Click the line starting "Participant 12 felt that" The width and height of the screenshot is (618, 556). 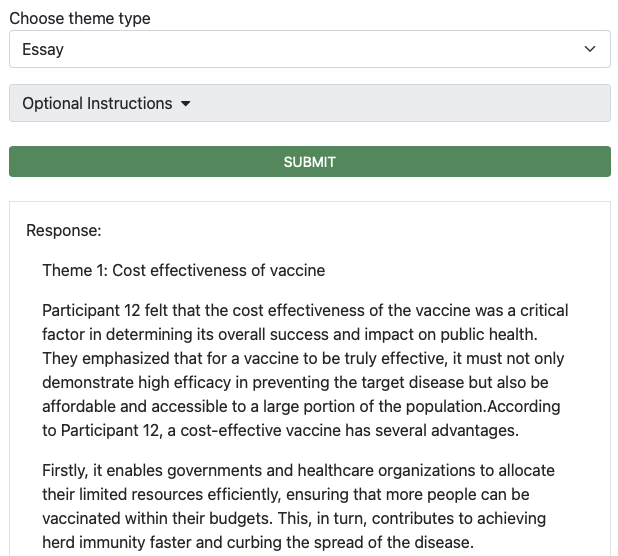pos(305,310)
